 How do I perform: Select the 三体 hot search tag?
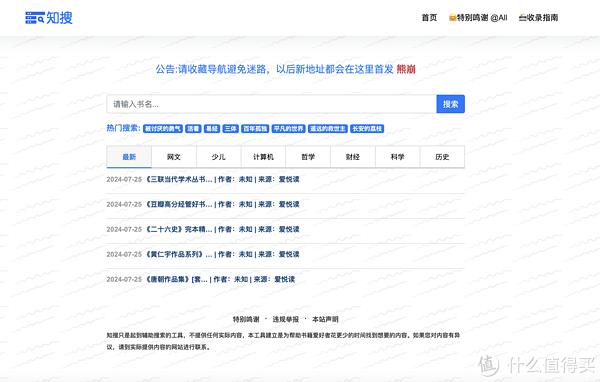(230, 129)
